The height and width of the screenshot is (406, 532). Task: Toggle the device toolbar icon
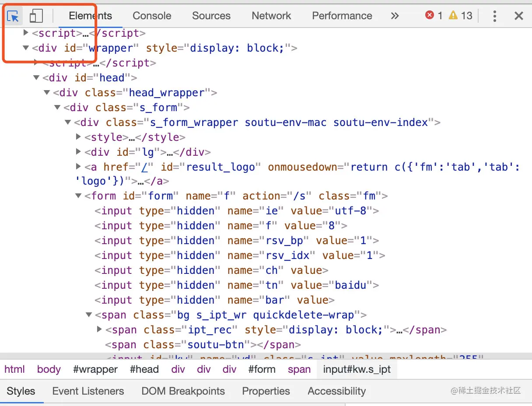(x=36, y=16)
